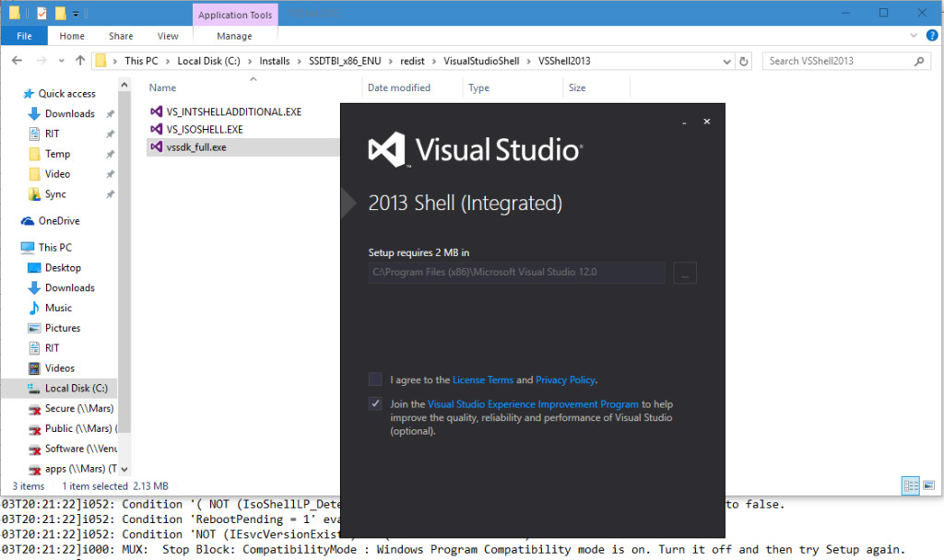The width and height of the screenshot is (944, 560).
Task: Switch to the View ribbon tab
Action: point(168,36)
